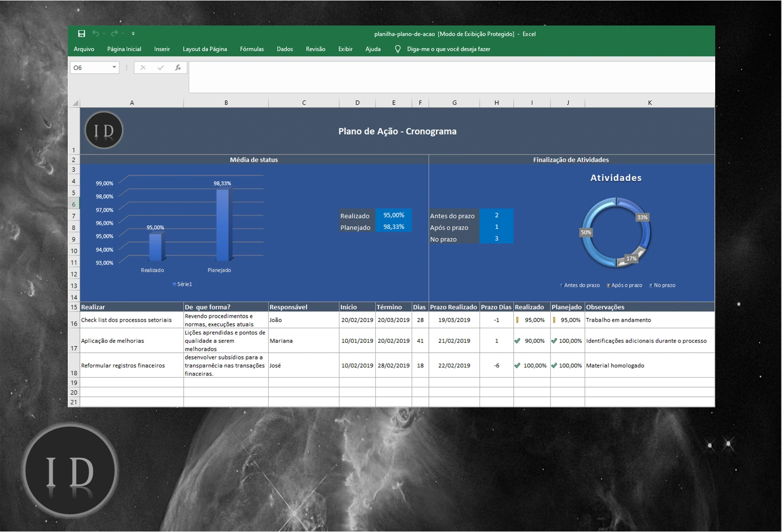Open the Customize Quick Access Toolbar dropdown
The image size is (782, 532).
click(x=133, y=34)
